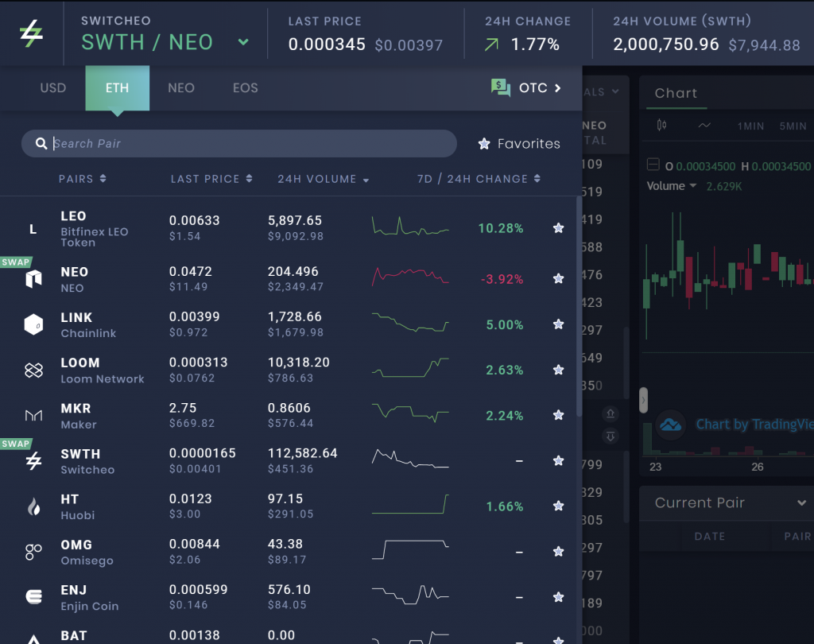
Task: Select the MKR Maker pair name
Action: click(x=79, y=416)
